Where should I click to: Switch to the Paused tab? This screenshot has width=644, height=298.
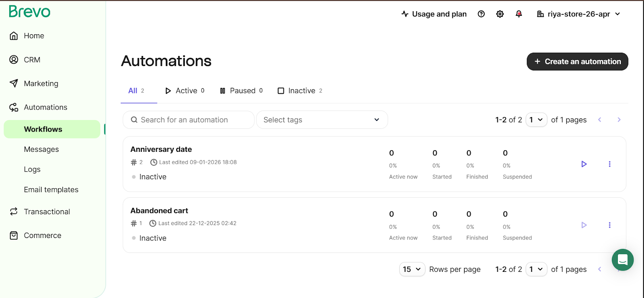tap(241, 91)
